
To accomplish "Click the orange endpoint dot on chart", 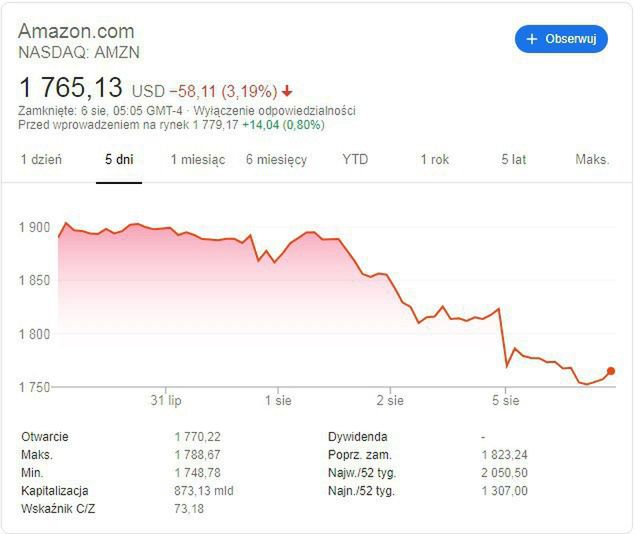I will [x=611, y=371].
